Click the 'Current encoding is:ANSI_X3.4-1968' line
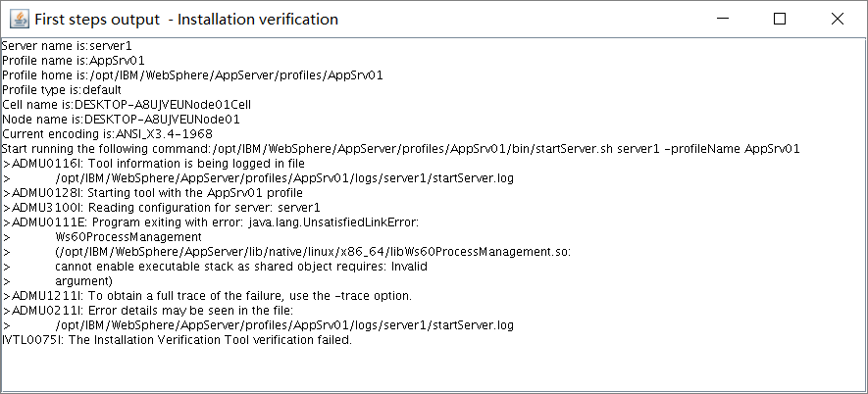Viewport: 868px width, 394px height. click(107, 134)
